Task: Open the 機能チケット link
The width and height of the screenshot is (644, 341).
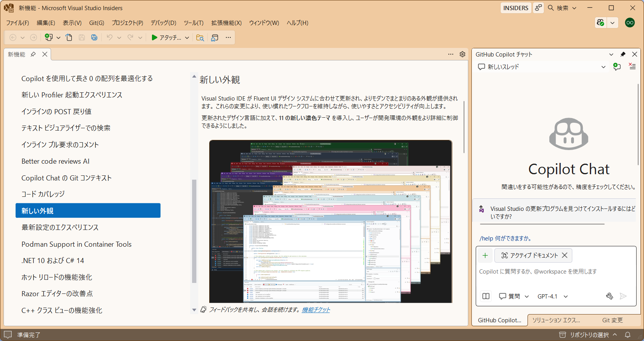Action: click(316, 309)
